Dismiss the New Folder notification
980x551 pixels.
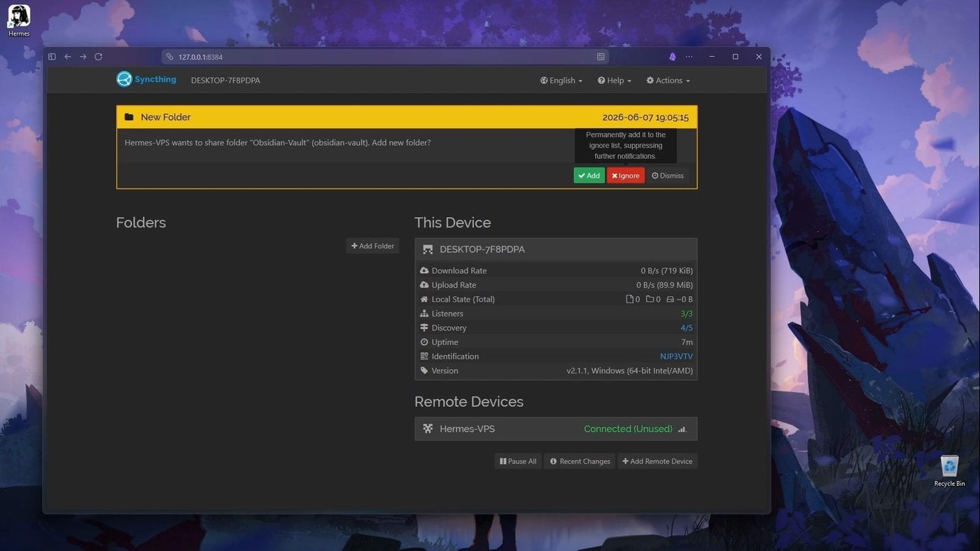[x=668, y=176]
